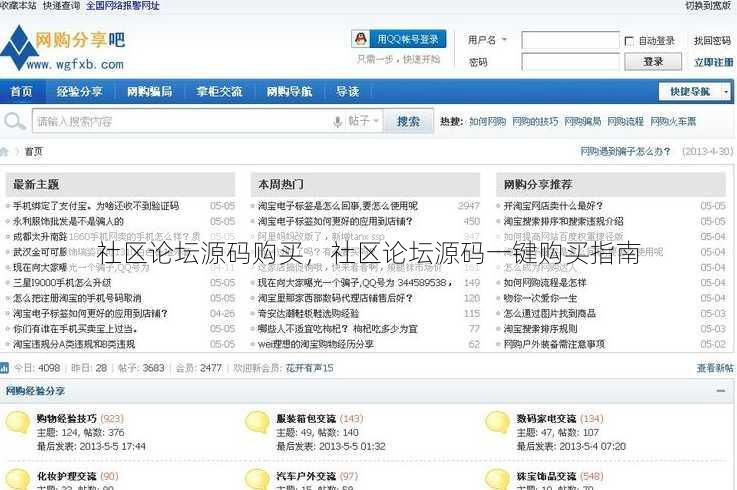Image resolution: width=737 pixels, height=490 pixels.
Task: Click the 用QQ帐号登录 button
Action: 399,39
